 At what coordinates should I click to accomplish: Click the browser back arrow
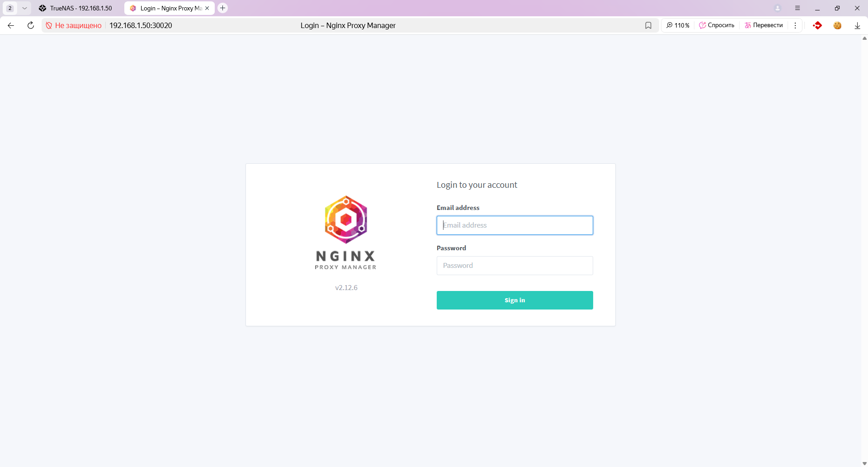pyautogui.click(x=11, y=25)
